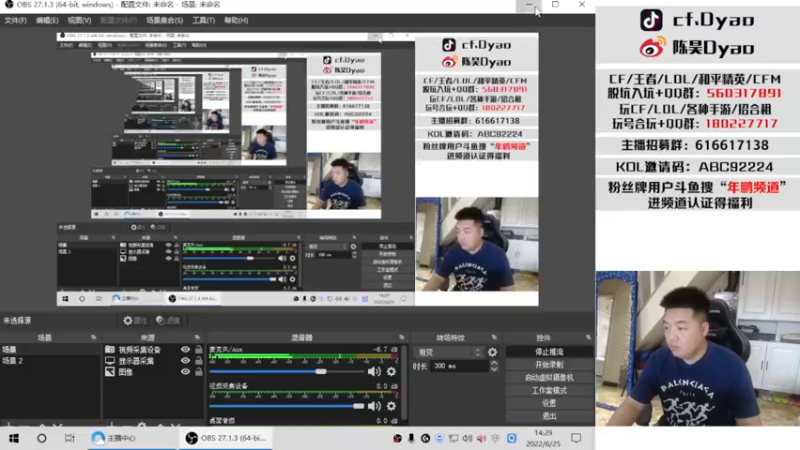Screen dimensions: 800x450
Task: Select 场景 in the scenes list
Action: click(51, 349)
